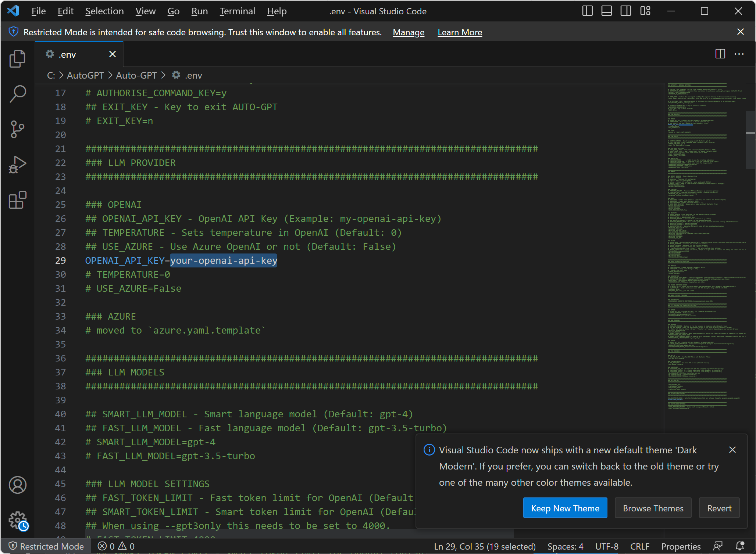Click the code minimap overview
The width and height of the screenshot is (756, 554).
(705, 246)
